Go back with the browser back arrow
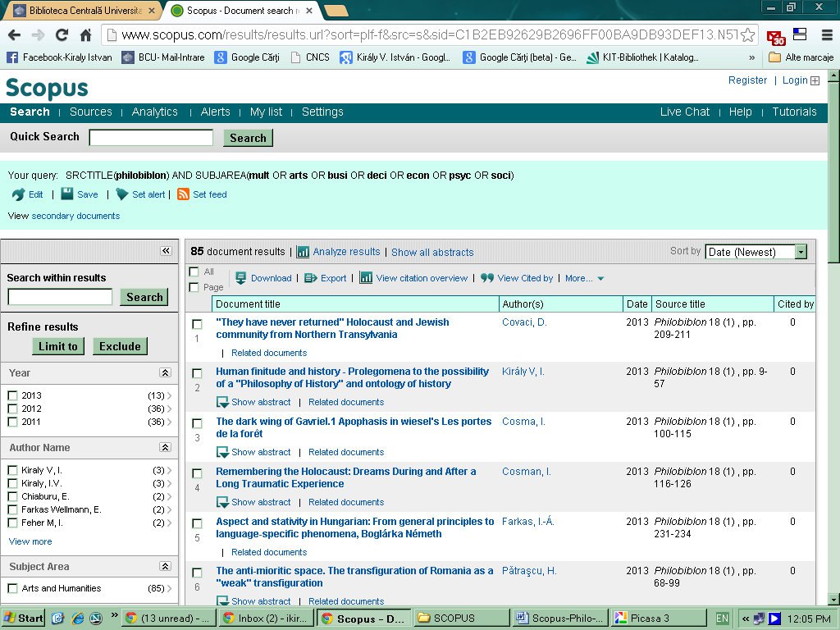This screenshot has height=630, width=840. click(x=15, y=35)
